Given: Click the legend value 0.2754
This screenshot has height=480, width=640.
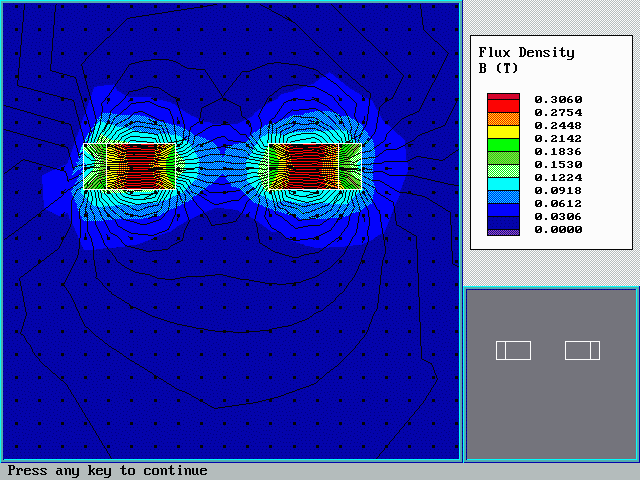Looking at the screenshot, I should pyautogui.click(x=558, y=113).
